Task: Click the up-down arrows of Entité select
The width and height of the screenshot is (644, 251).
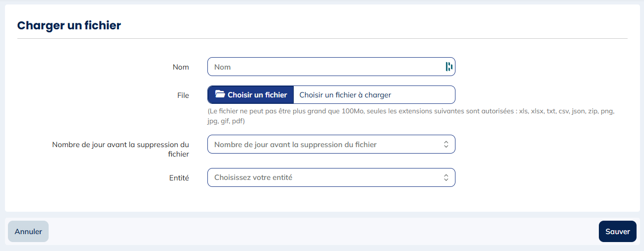Action: [x=446, y=177]
